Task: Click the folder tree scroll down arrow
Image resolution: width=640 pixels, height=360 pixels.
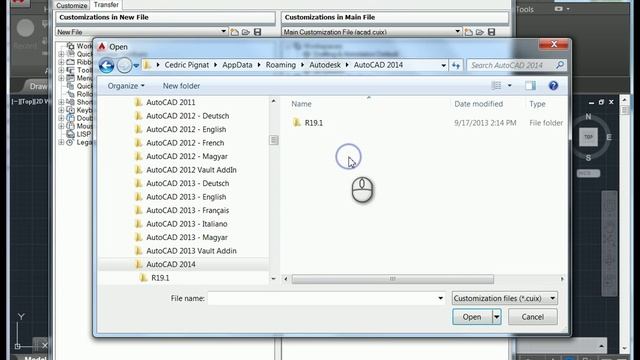Action: 273,279
